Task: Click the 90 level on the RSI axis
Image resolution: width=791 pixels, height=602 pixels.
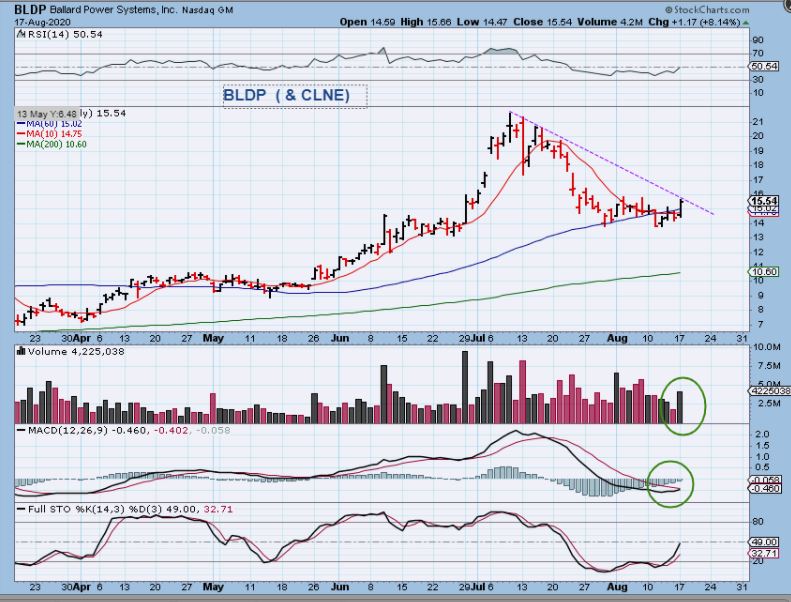Action: [758, 40]
